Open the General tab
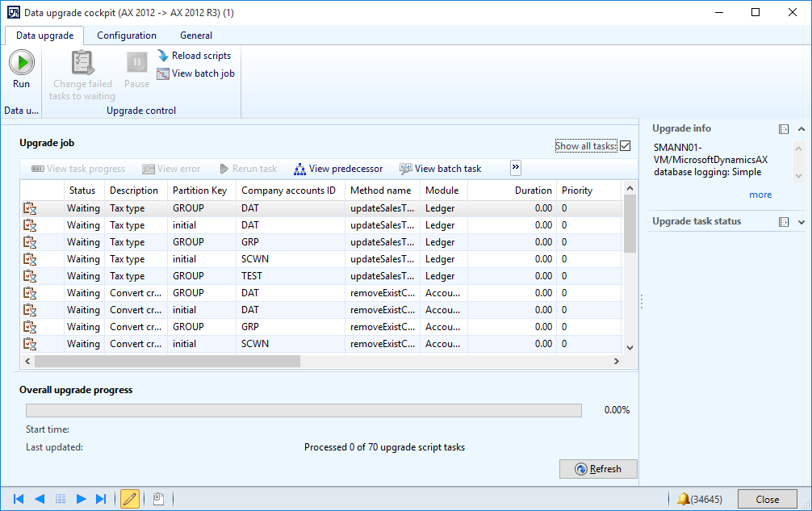The height and width of the screenshot is (511, 812). (196, 36)
